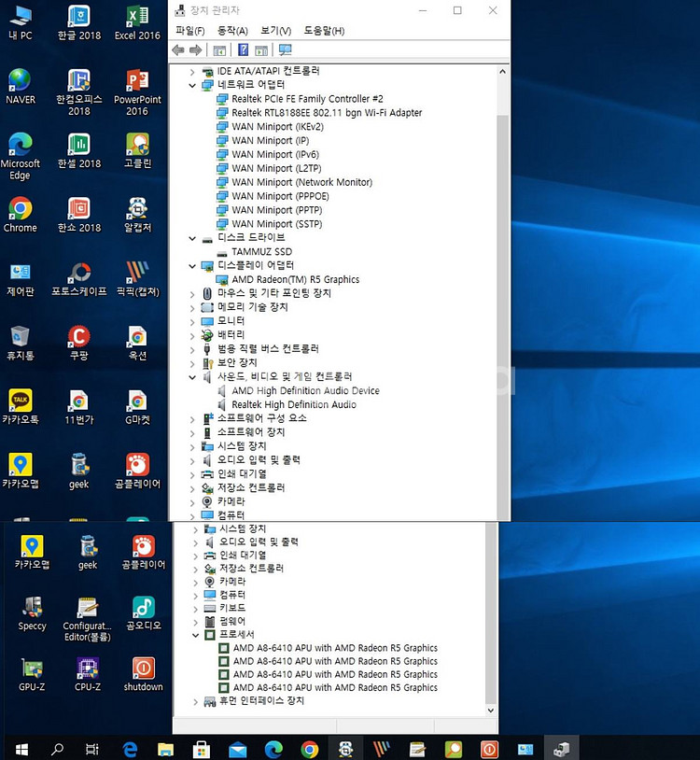Open Microsoft Store from the taskbar
The image size is (700, 760).
(x=201, y=750)
